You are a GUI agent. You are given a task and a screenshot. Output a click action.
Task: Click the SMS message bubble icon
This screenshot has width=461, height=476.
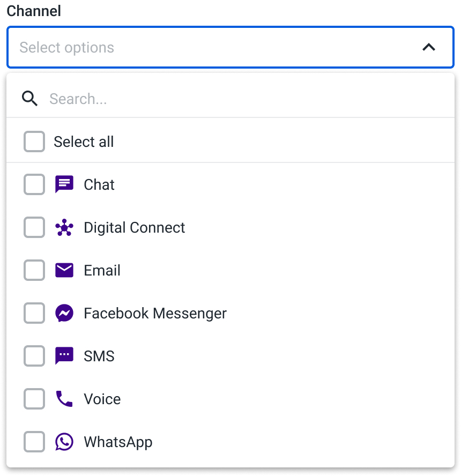(x=64, y=356)
